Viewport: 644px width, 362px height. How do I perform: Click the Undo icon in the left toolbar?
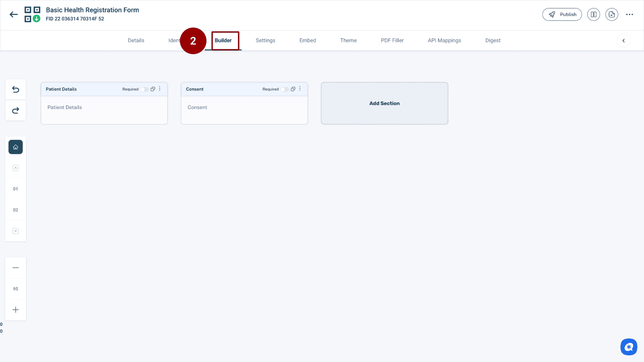click(15, 89)
